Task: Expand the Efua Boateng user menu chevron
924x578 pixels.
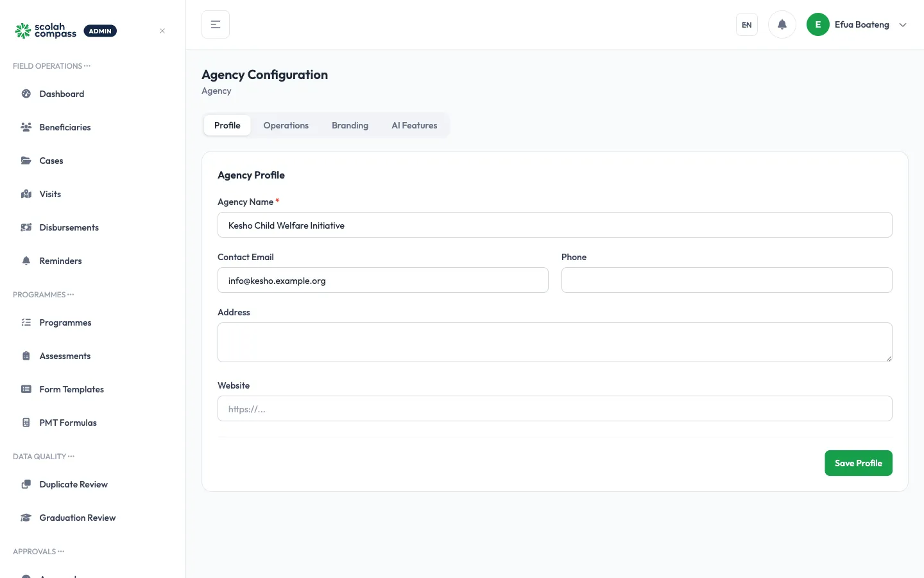Action: [x=903, y=25]
